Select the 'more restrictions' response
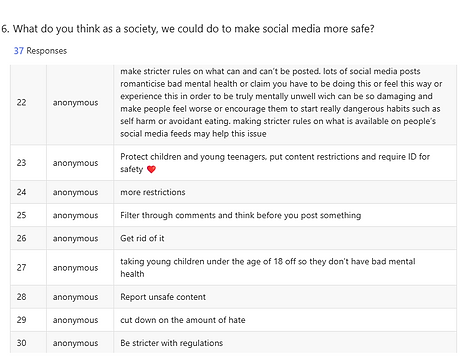 point(153,192)
